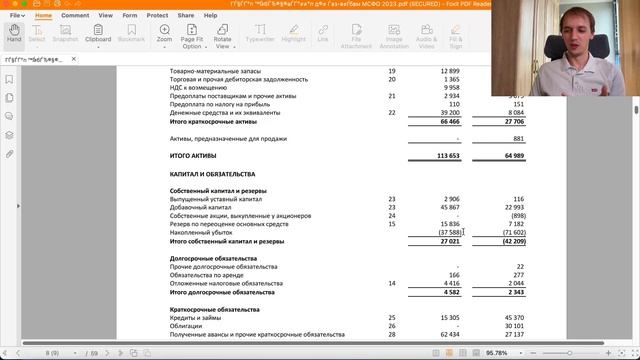This screenshot has height=360, width=640.
Task: Open the Fill & Sign tool
Action: 456,37
